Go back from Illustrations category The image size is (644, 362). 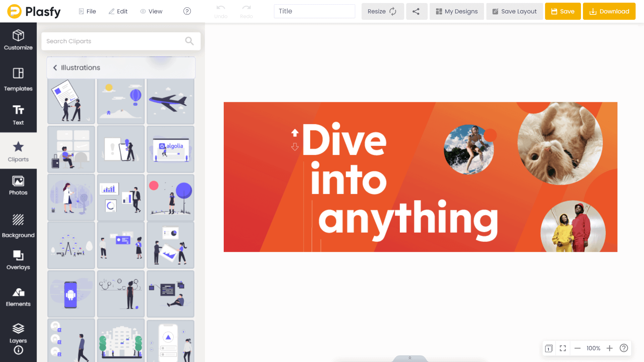[55, 68]
